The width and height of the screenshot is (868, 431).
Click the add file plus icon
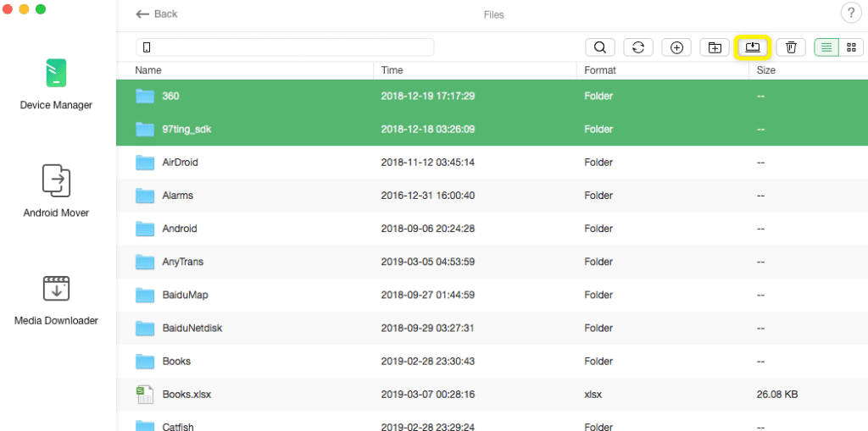[676, 47]
